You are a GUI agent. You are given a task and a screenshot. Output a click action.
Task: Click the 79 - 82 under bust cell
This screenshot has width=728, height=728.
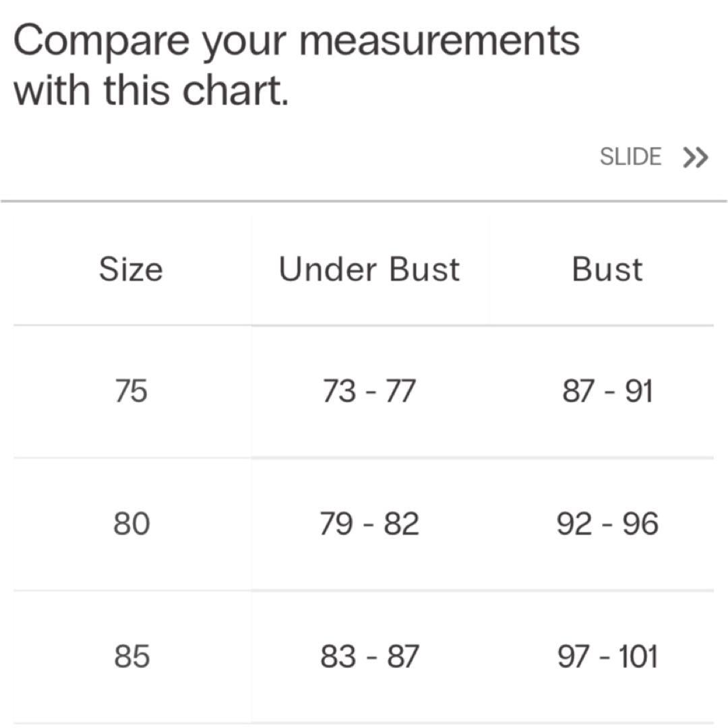click(x=369, y=524)
